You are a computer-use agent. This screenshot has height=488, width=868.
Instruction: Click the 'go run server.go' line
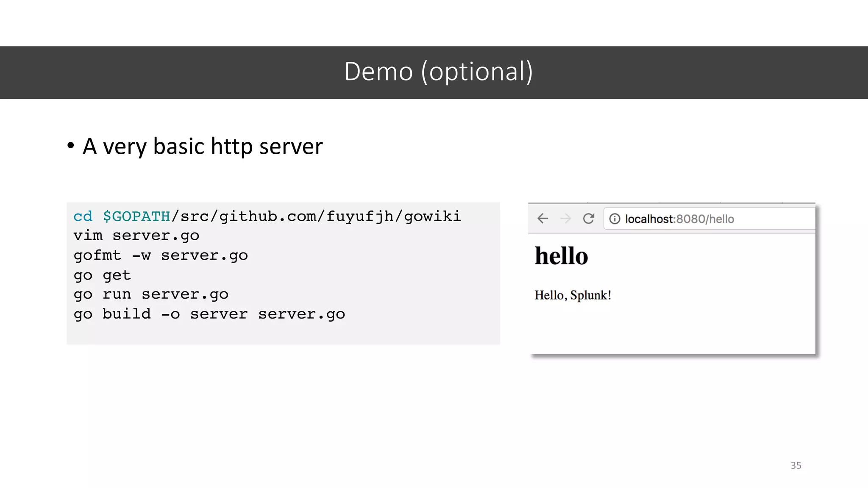click(151, 295)
